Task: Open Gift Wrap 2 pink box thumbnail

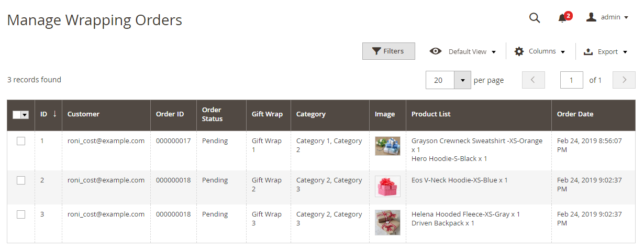Action: click(x=387, y=186)
